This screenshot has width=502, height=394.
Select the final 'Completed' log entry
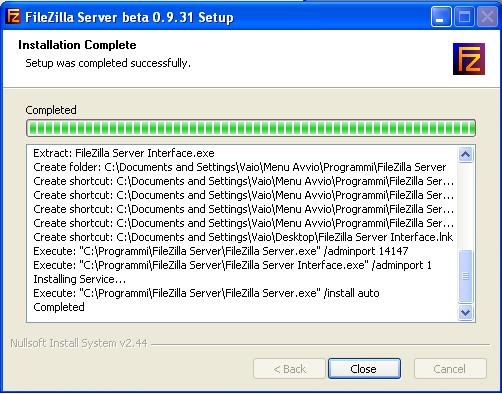59,307
